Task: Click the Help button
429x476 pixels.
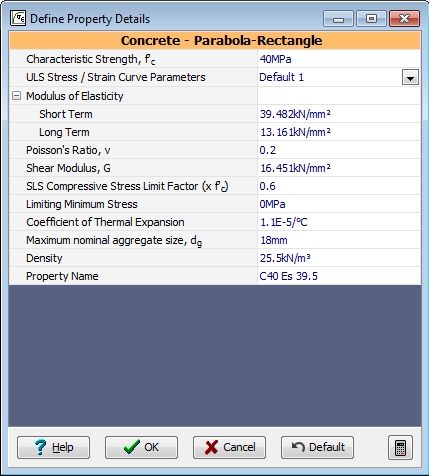Action: tap(54, 447)
